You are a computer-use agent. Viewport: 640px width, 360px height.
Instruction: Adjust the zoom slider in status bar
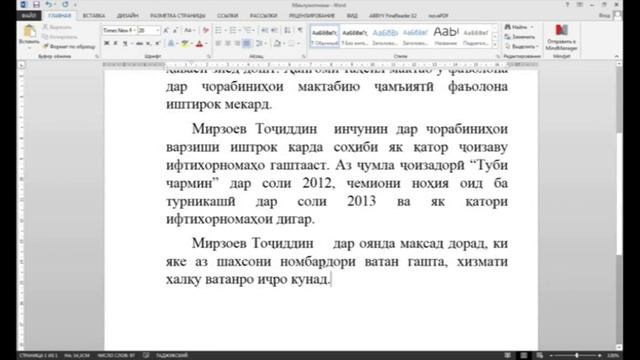tap(576, 356)
